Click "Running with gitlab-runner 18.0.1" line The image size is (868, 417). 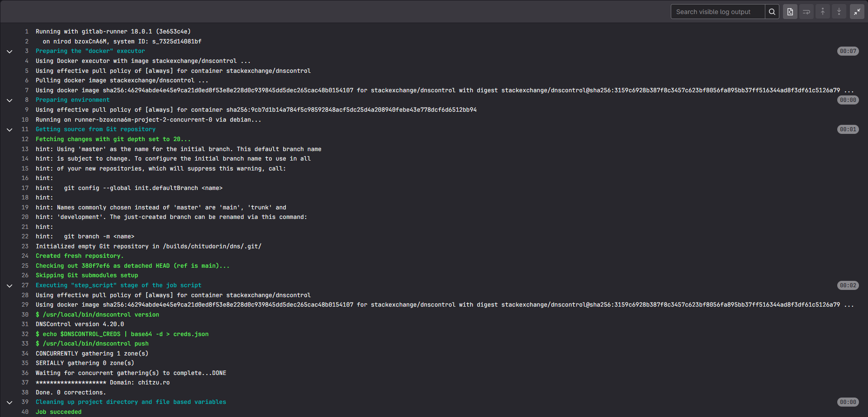coord(113,32)
